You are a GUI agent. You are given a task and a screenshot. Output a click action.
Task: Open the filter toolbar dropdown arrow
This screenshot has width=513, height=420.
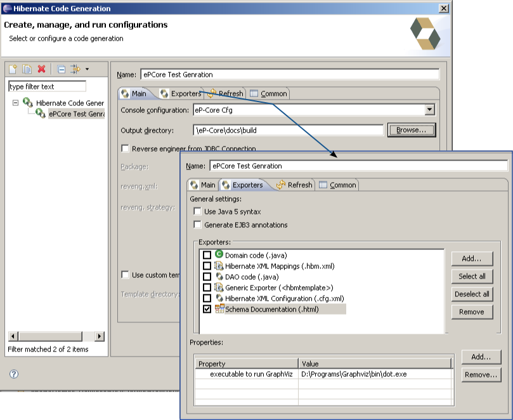coord(87,69)
